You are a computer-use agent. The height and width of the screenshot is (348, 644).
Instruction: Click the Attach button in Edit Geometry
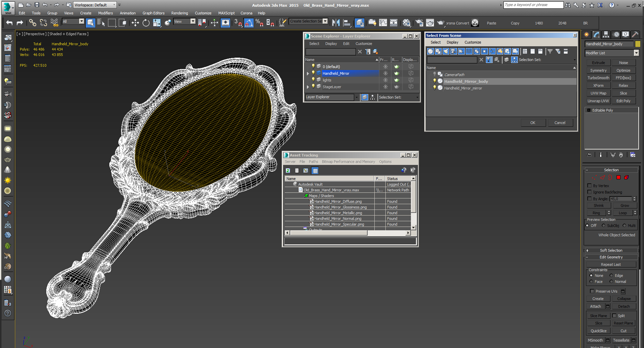point(595,306)
